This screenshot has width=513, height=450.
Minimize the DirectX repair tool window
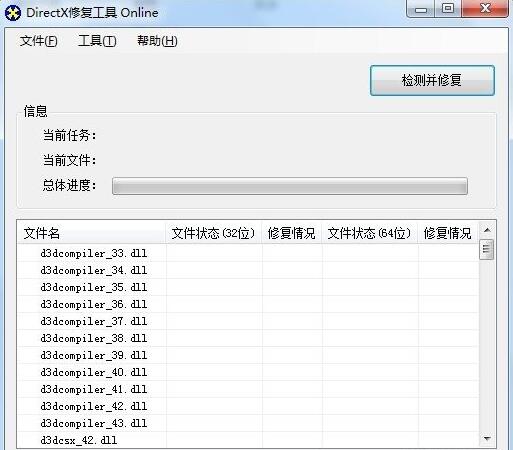click(x=421, y=9)
